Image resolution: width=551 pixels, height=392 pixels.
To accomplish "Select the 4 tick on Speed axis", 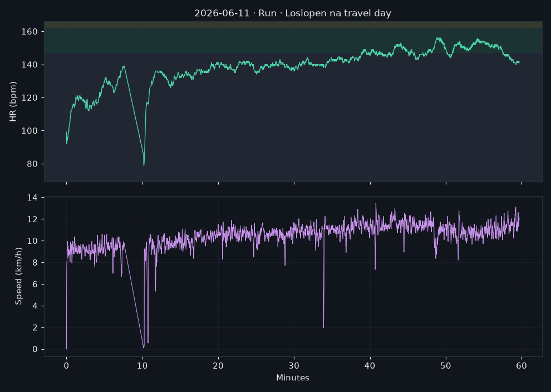I will point(35,306).
